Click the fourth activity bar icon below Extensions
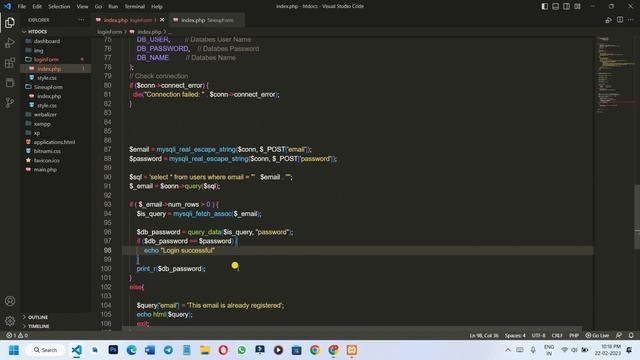The width and height of the screenshot is (640, 360). pyautogui.click(x=10, y=82)
